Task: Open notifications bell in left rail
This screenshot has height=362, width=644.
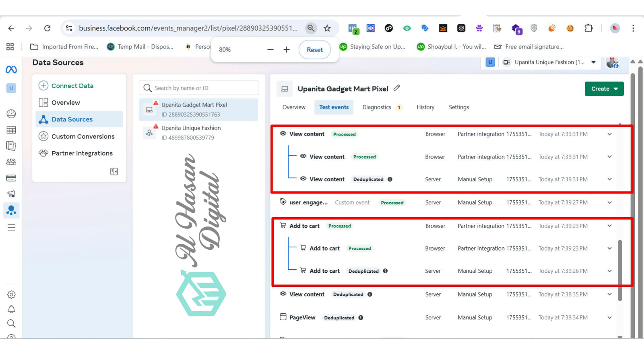Action: coord(11,309)
